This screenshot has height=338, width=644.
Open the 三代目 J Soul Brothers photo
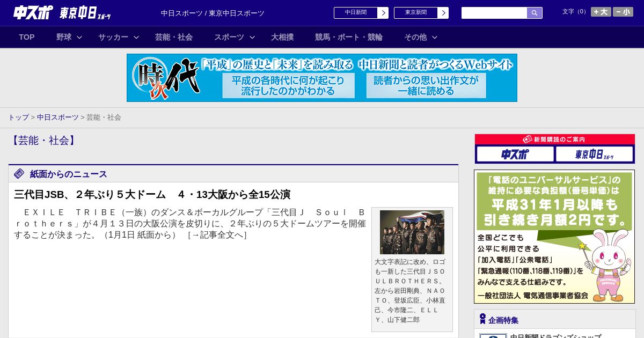coord(412,232)
